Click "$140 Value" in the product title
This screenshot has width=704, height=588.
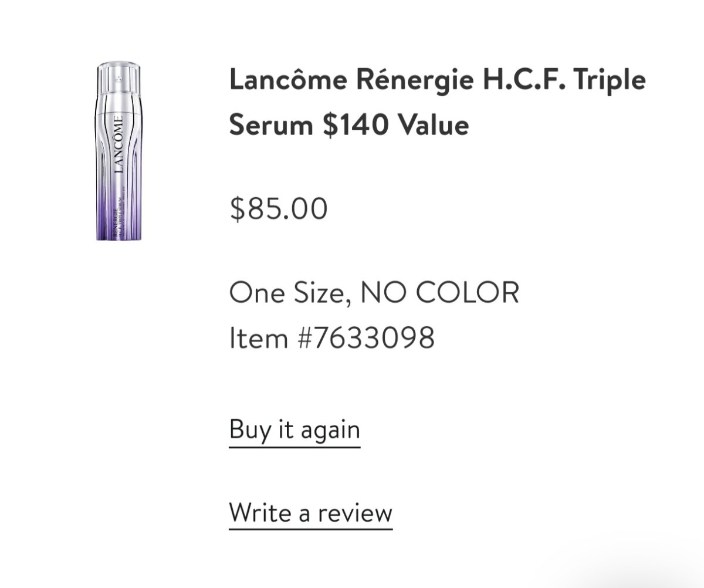(396, 124)
